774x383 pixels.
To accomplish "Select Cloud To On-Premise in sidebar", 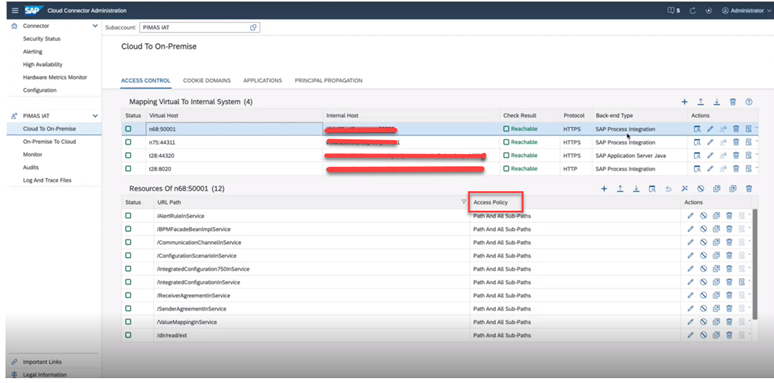I will (x=49, y=129).
